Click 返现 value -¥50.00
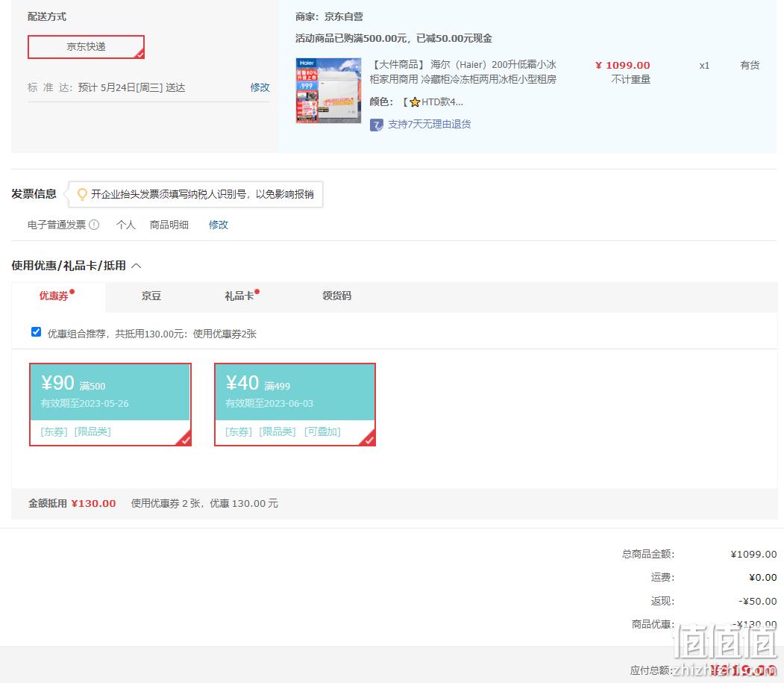Viewport: 784px width, 683px height. coord(757,601)
